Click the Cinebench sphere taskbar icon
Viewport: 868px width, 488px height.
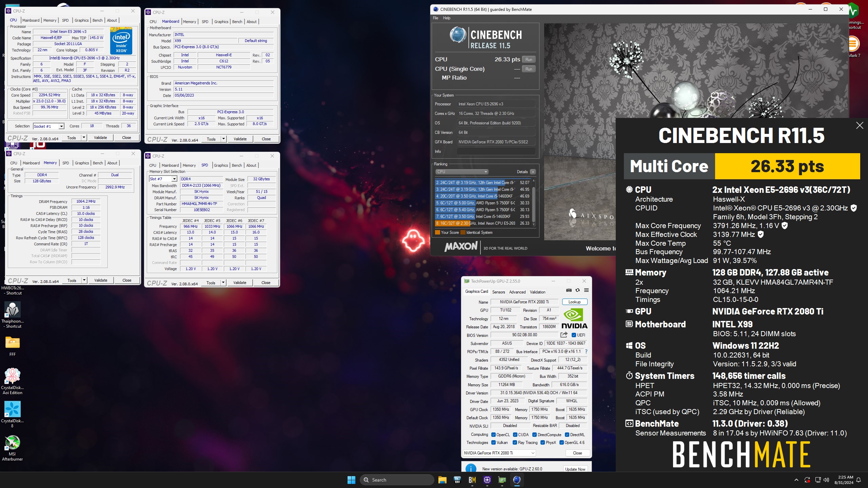517,480
